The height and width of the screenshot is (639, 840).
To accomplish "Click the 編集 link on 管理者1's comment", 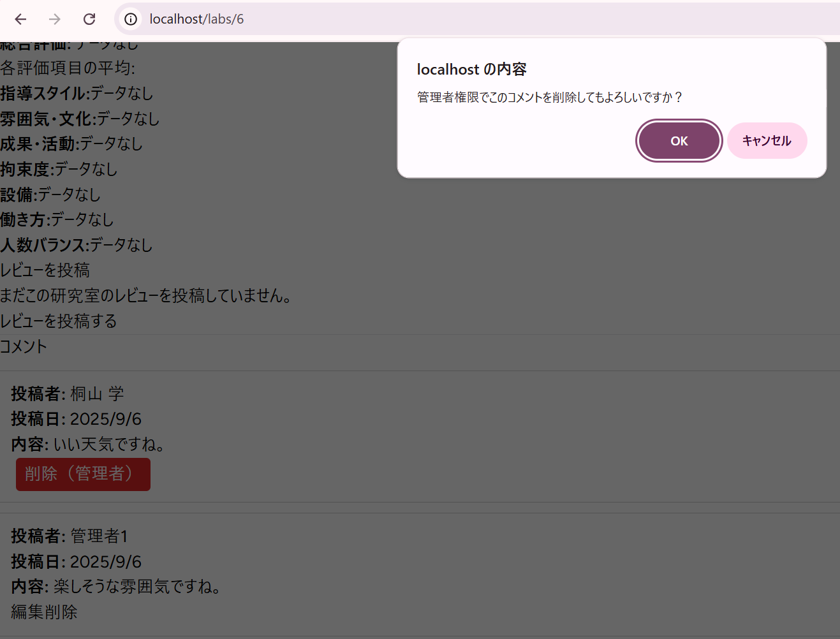I will (27, 612).
